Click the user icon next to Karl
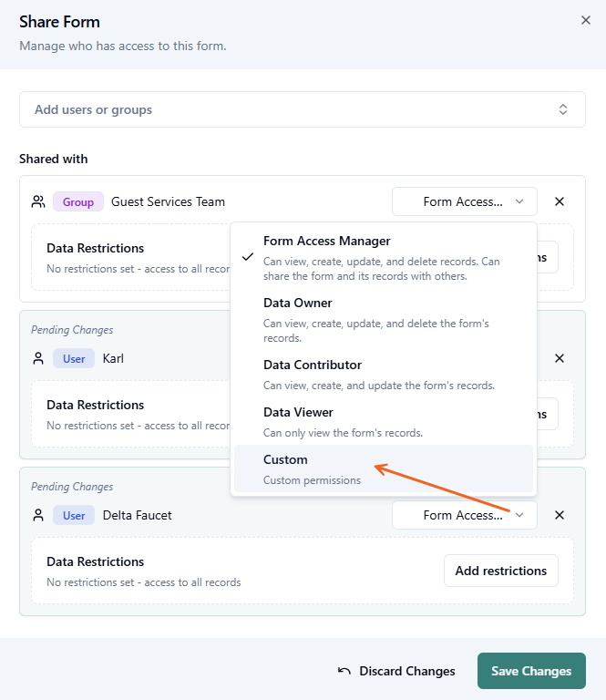606x700 pixels. [x=38, y=358]
